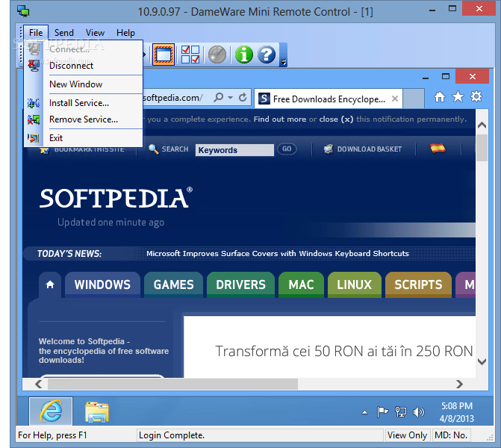Expand the address bar search dropdown arrow

click(231, 98)
